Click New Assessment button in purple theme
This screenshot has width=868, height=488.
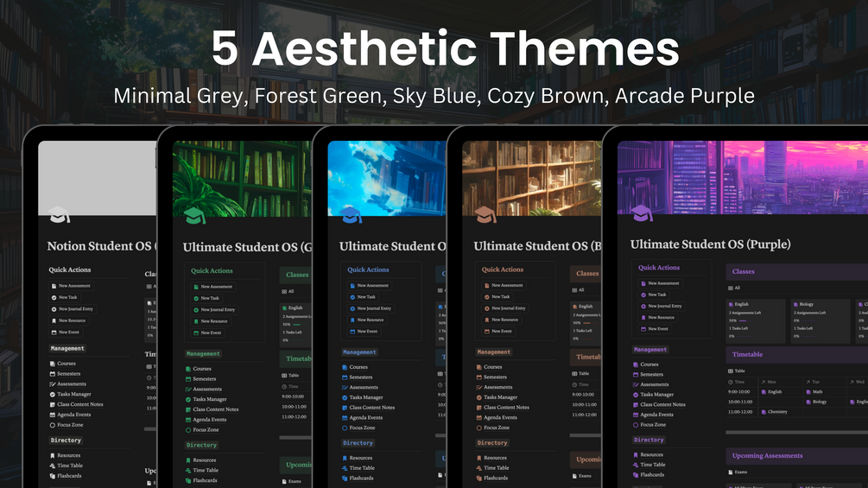pos(660,283)
